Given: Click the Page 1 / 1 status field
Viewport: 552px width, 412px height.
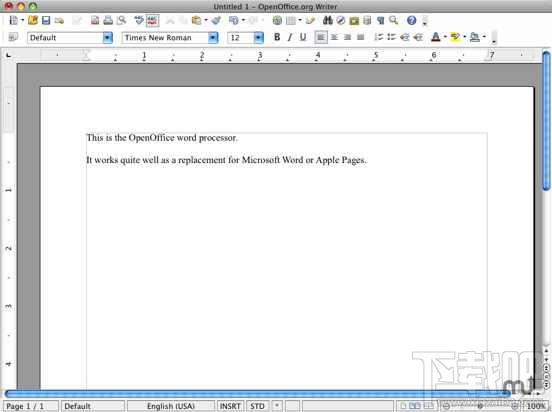Looking at the screenshot, I should click(x=30, y=406).
